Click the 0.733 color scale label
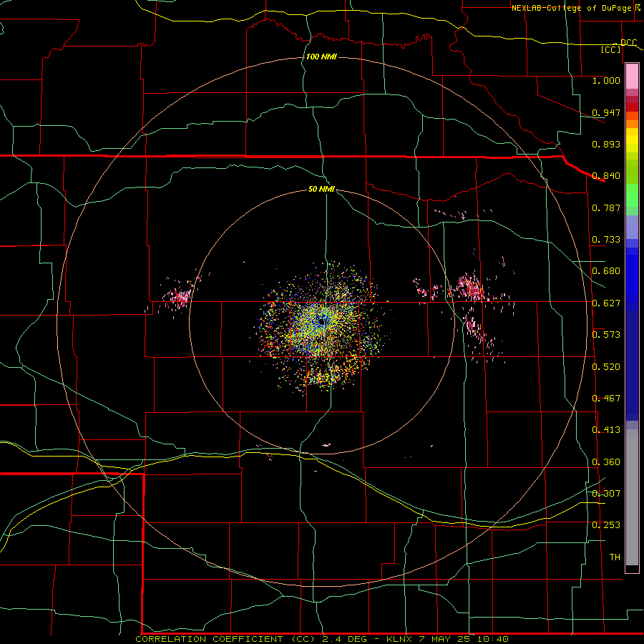 click(x=606, y=240)
